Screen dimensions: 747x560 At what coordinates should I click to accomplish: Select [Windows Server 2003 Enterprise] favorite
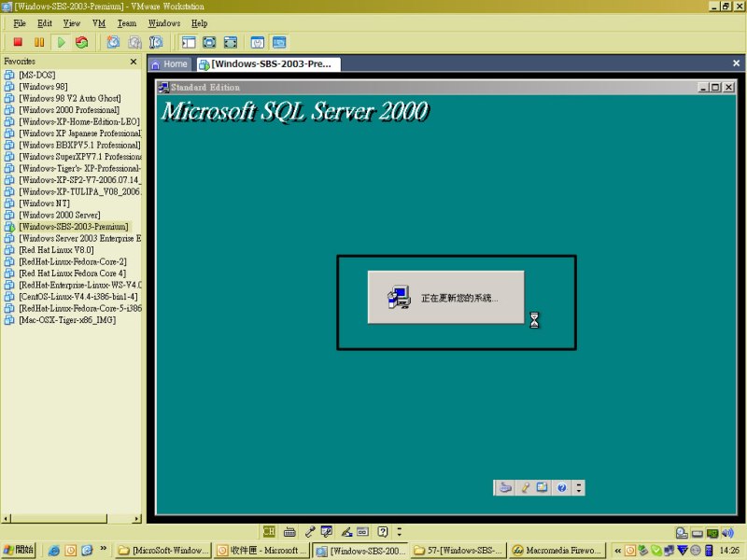point(80,238)
